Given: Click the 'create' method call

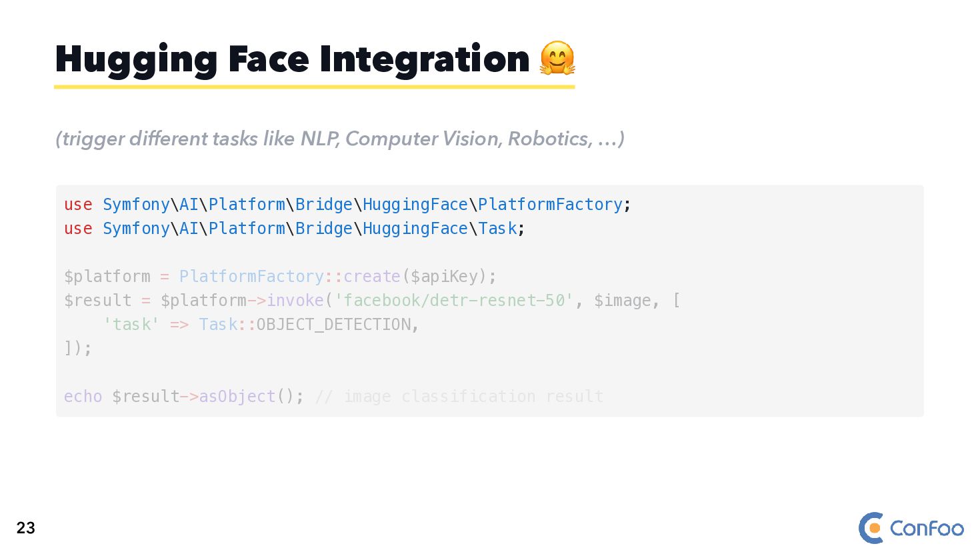Looking at the screenshot, I should 371,277.
